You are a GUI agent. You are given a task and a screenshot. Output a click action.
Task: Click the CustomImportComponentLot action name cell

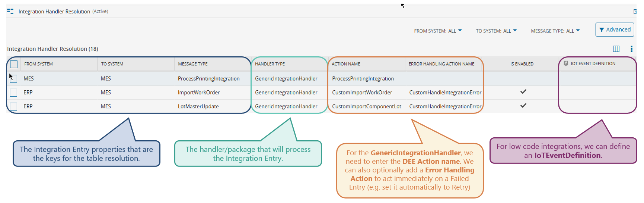(367, 106)
